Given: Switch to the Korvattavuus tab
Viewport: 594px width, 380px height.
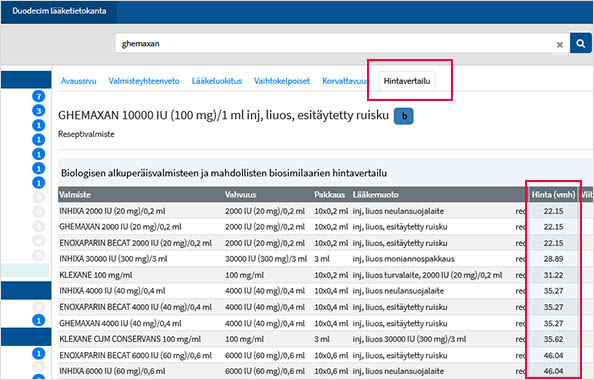Looking at the screenshot, I should click(345, 81).
